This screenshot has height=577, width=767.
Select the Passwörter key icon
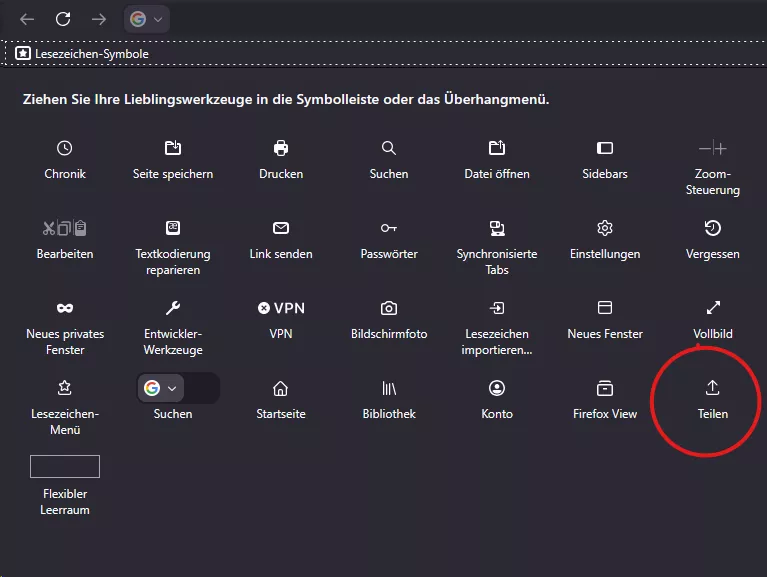[389, 228]
